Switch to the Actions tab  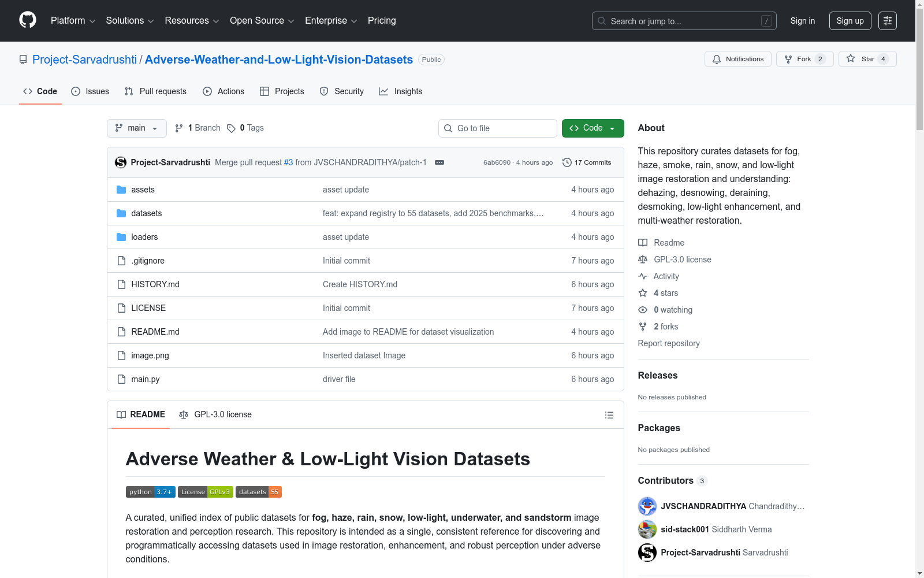click(x=223, y=91)
